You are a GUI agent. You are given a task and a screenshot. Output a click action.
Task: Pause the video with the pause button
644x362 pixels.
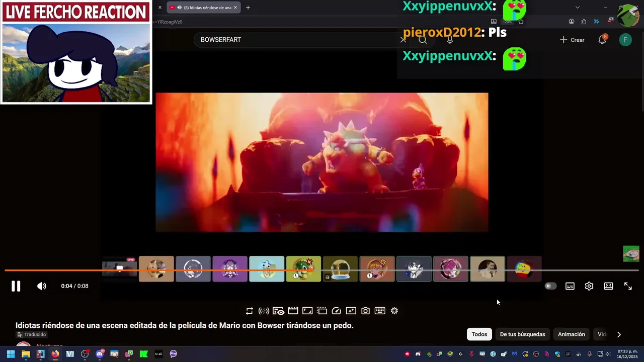pyautogui.click(x=16, y=286)
